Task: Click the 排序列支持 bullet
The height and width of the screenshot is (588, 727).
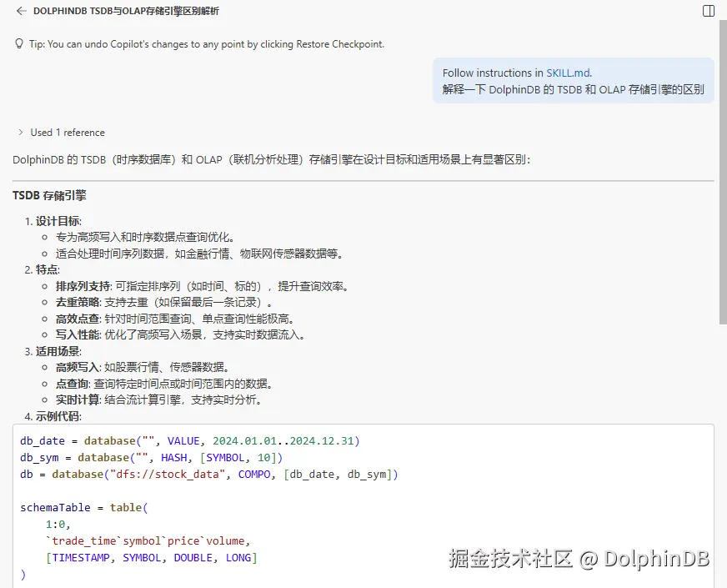Action: pos(202,286)
